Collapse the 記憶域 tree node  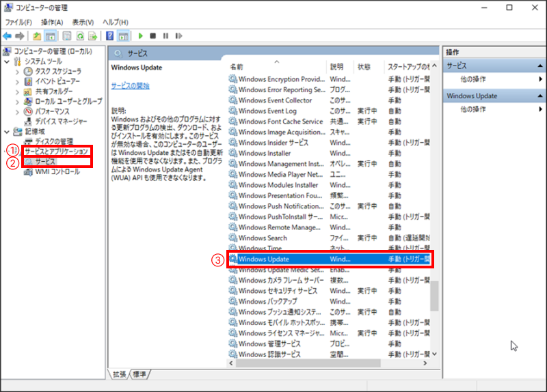tap(7, 132)
